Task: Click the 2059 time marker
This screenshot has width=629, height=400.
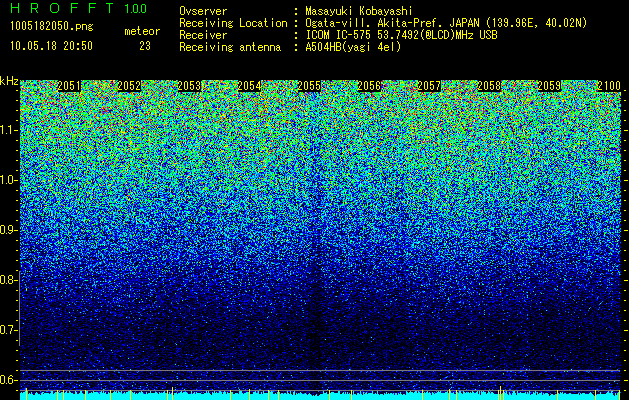Action: click(549, 86)
